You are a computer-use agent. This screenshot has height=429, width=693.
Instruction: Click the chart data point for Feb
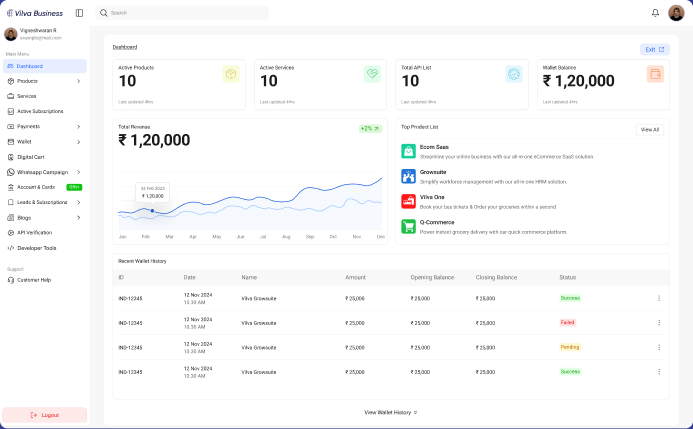152,211
